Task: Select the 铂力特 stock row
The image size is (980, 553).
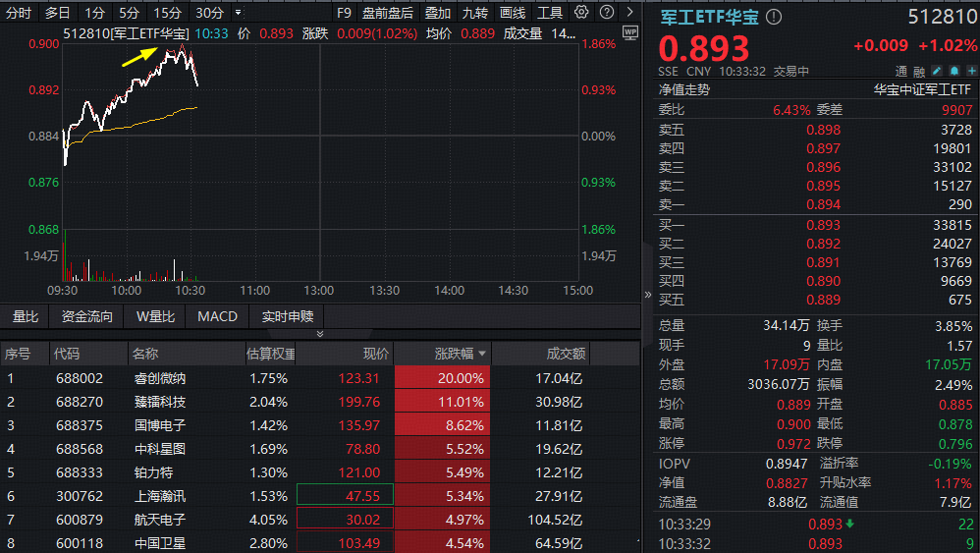Action: point(320,472)
